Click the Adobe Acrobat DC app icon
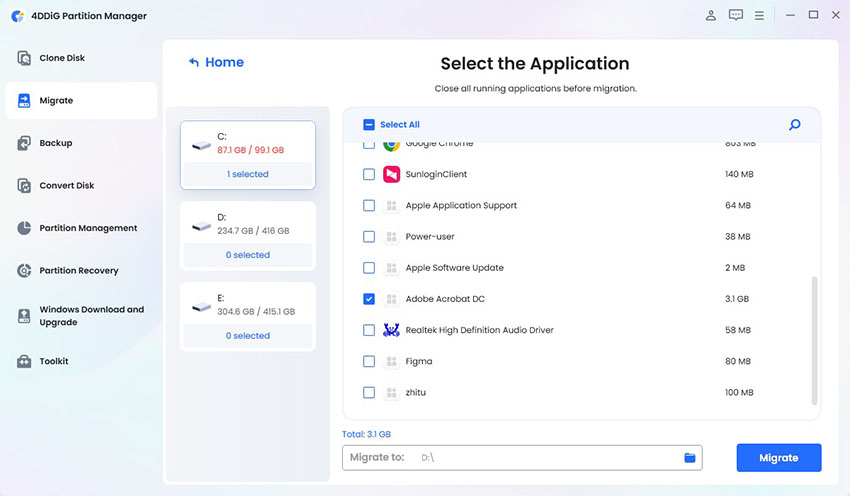 [x=391, y=299]
